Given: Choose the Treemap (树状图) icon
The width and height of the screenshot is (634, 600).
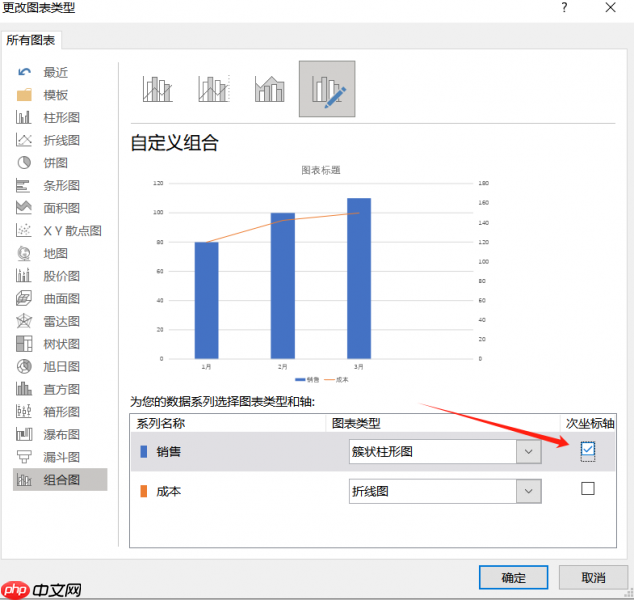Looking at the screenshot, I should (x=24, y=344).
